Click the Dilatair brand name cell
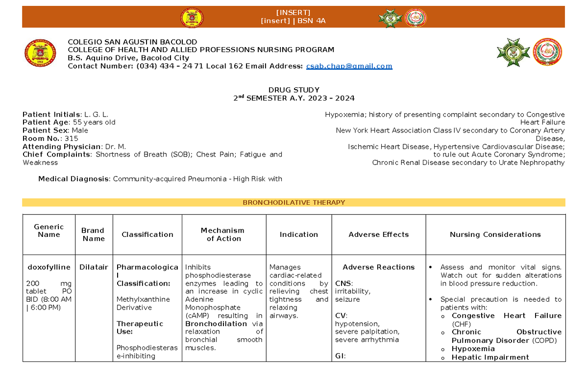588x385 pixels. point(93,267)
